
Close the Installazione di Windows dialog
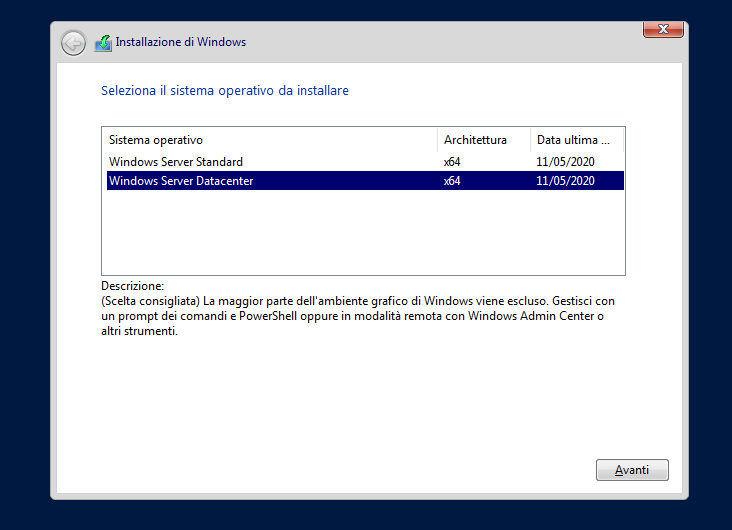[x=663, y=29]
